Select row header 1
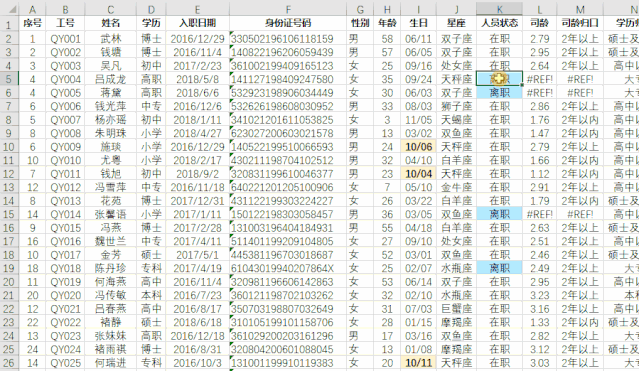Image resolution: width=639 pixels, height=371 pixels. click(9, 24)
